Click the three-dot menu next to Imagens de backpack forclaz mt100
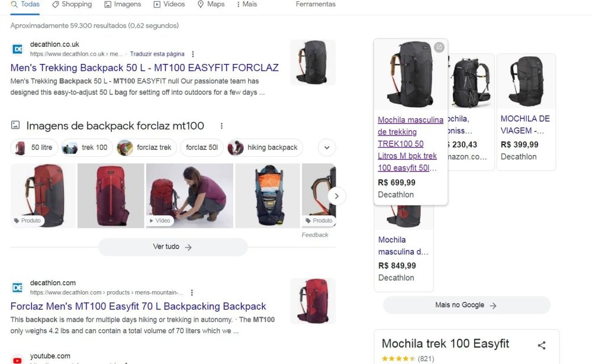The image size is (592, 364). (221, 126)
